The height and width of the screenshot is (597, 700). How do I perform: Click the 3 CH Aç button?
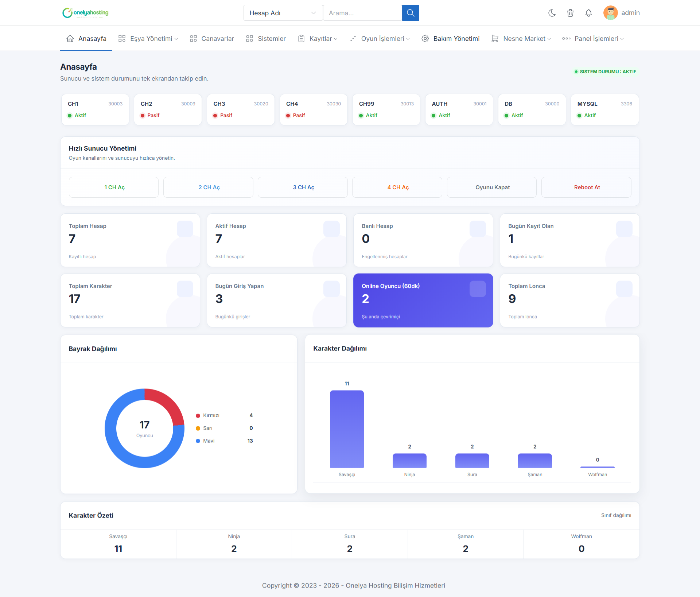pyautogui.click(x=303, y=187)
